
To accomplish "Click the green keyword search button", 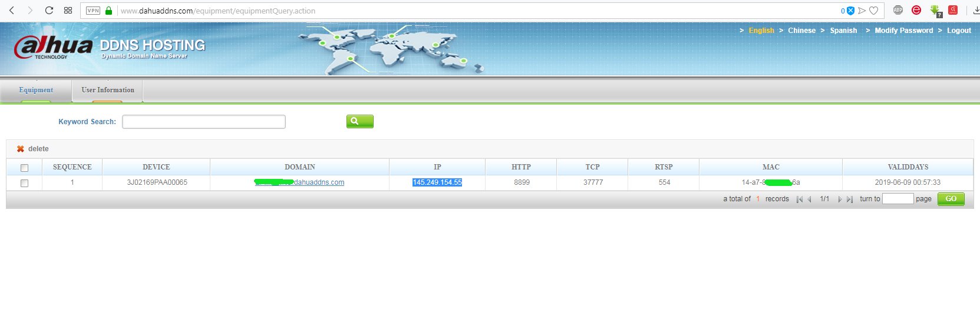I will tap(360, 121).
